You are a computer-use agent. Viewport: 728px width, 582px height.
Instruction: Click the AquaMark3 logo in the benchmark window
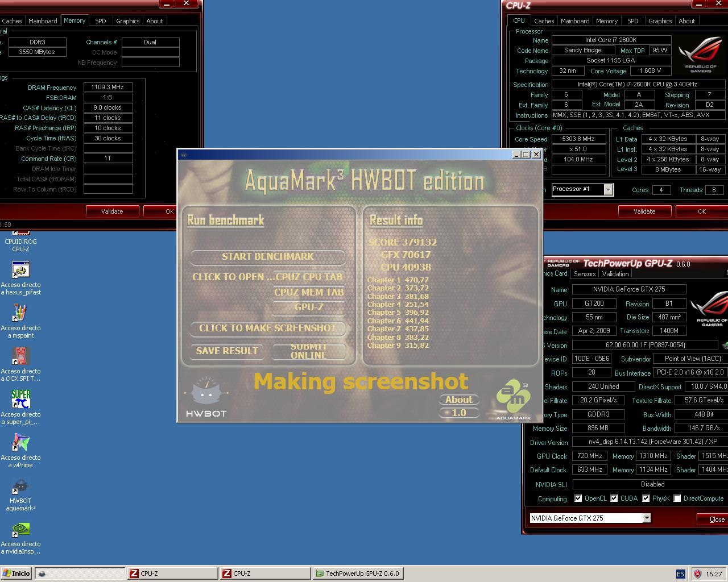(x=513, y=400)
